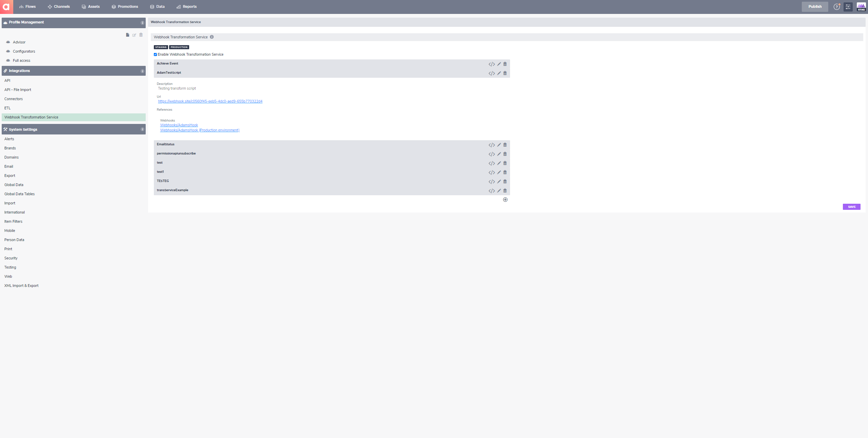Delete the transServiceExample script

point(505,191)
